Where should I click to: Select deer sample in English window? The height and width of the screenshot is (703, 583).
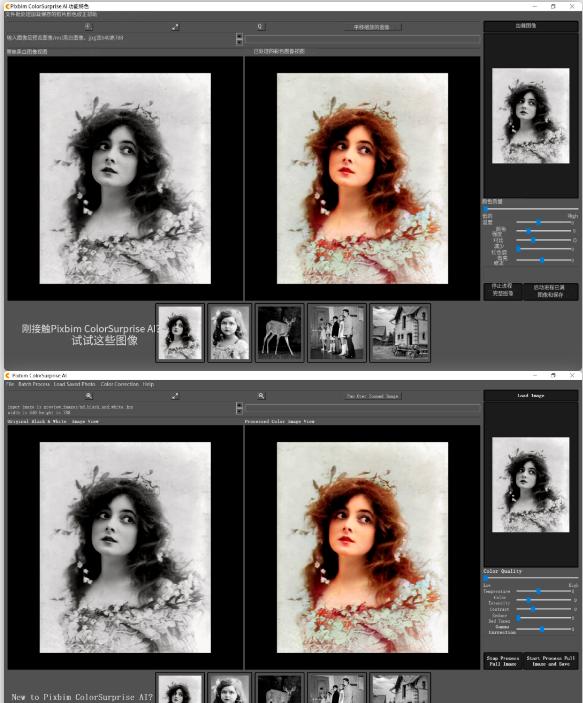[x=279, y=688]
